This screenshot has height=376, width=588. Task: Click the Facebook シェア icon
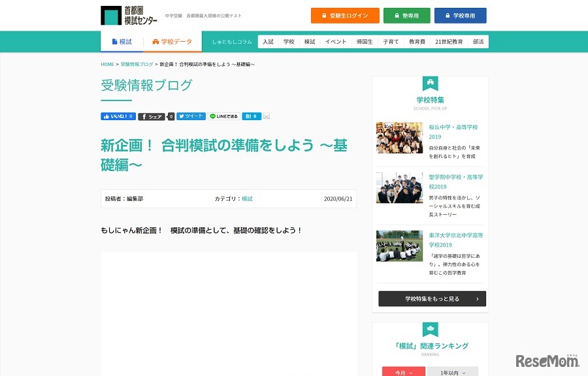(x=152, y=116)
